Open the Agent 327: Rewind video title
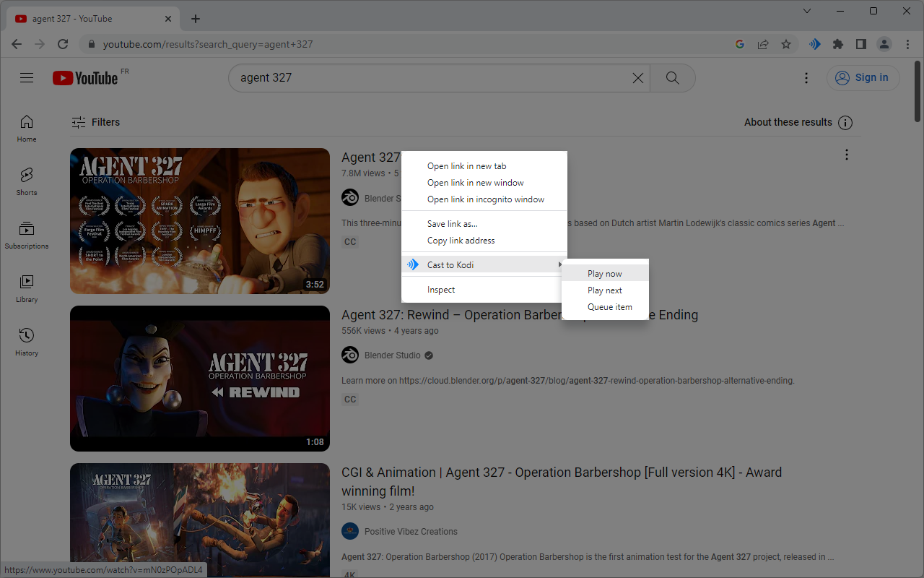Image resolution: width=924 pixels, height=578 pixels. 520,315
